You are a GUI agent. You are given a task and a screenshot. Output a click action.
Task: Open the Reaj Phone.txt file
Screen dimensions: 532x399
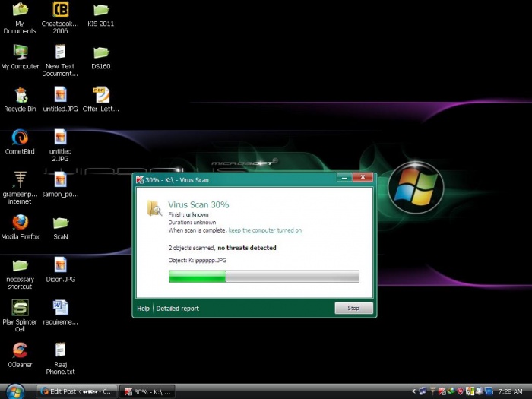[x=60, y=350]
